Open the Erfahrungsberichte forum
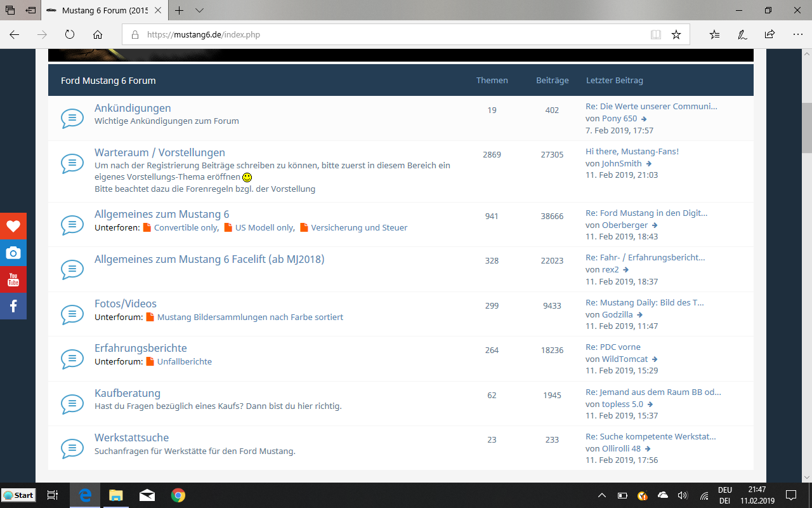 pyautogui.click(x=141, y=348)
